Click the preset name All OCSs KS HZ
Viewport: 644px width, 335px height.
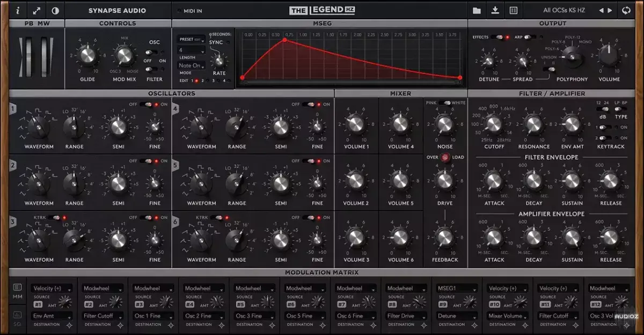click(x=564, y=10)
